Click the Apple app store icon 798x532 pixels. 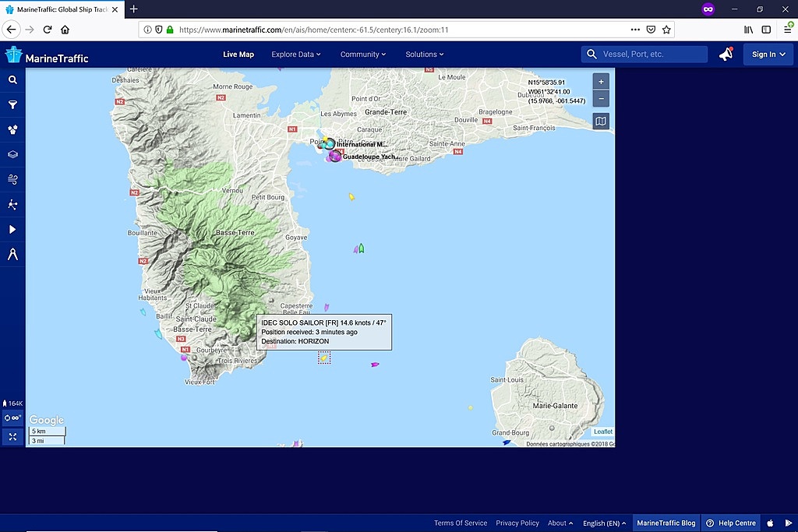(x=771, y=523)
